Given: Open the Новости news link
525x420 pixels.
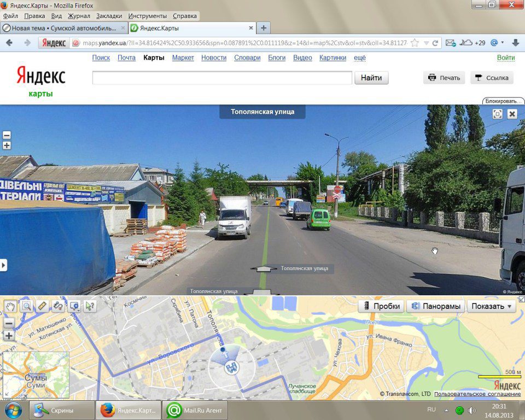Looking at the screenshot, I should point(214,57).
